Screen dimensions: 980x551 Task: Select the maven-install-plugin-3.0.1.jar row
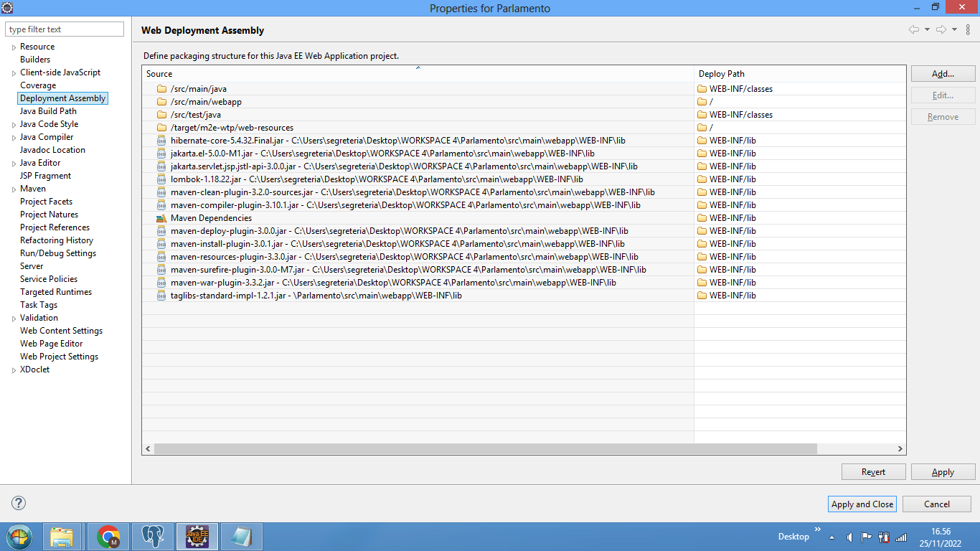[524, 244]
